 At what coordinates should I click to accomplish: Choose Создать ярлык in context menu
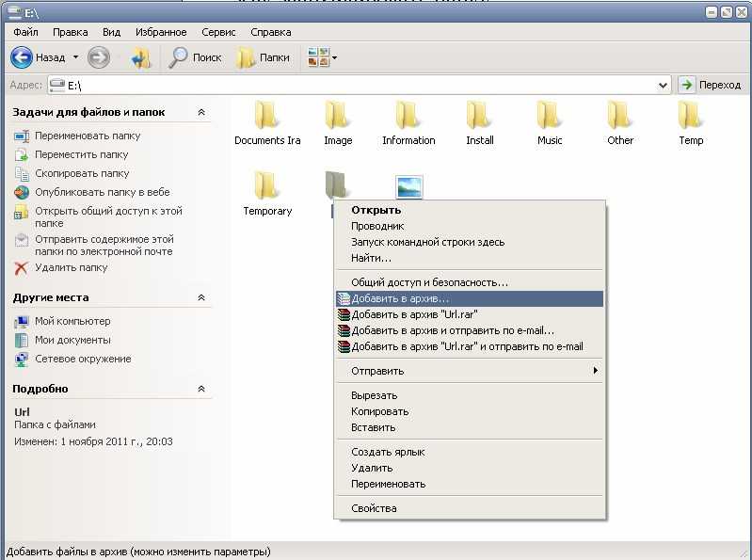tap(470, 452)
